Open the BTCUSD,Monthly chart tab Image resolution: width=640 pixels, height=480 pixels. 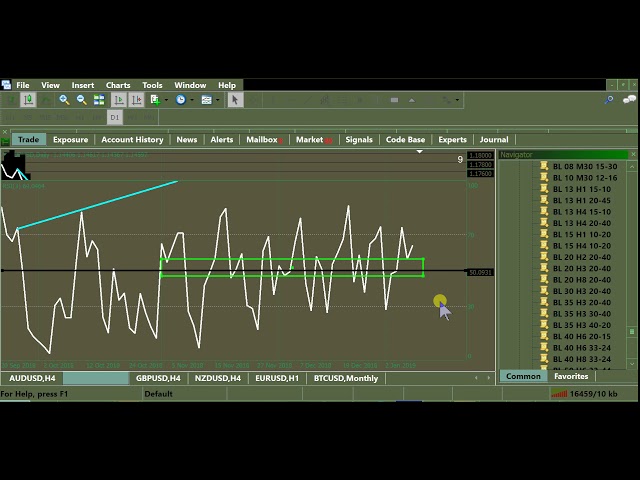pos(346,379)
